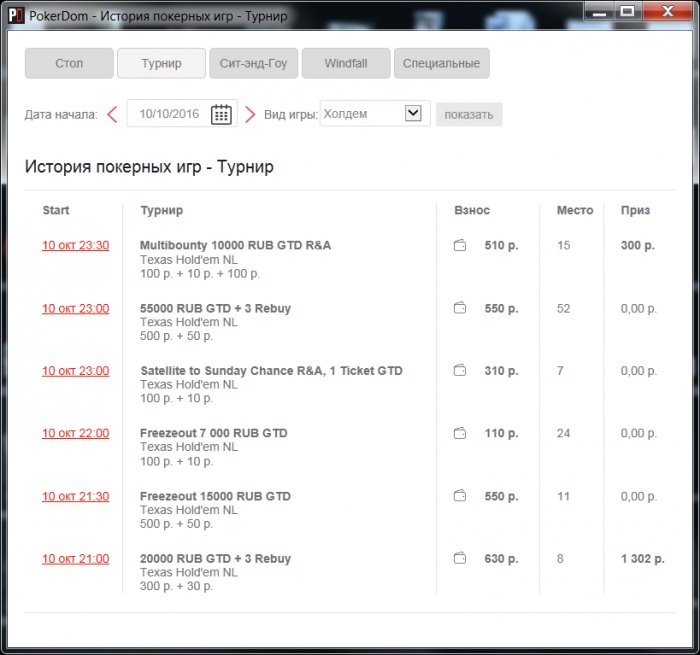Click the Взнос column header
700x655 pixels.
[x=472, y=210]
